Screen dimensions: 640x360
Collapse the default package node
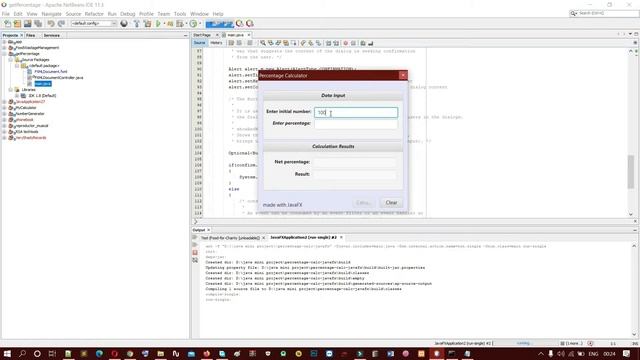click(17, 65)
